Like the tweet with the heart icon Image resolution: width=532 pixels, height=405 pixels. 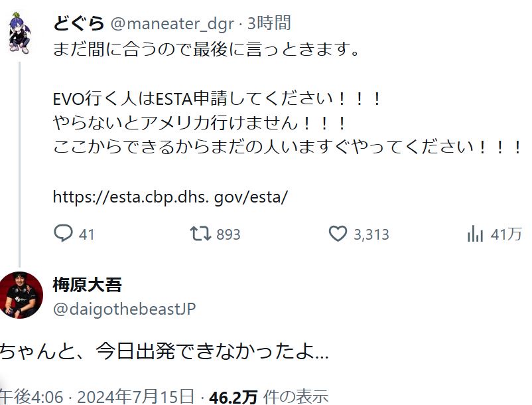click(x=338, y=234)
